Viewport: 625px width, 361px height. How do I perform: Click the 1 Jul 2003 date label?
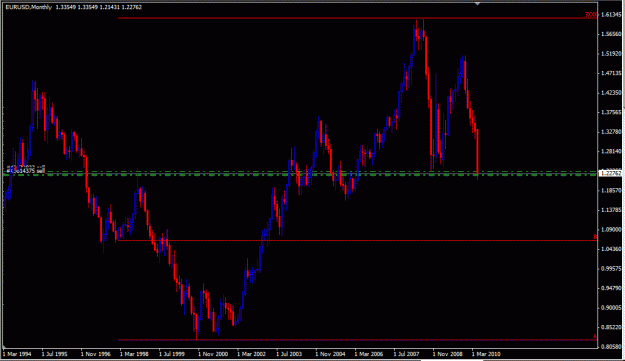[289, 354]
